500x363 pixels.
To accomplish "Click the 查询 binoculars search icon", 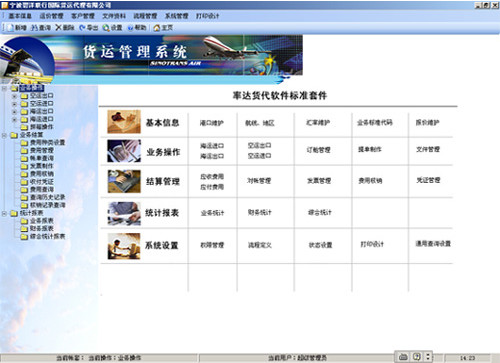I will [34, 28].
